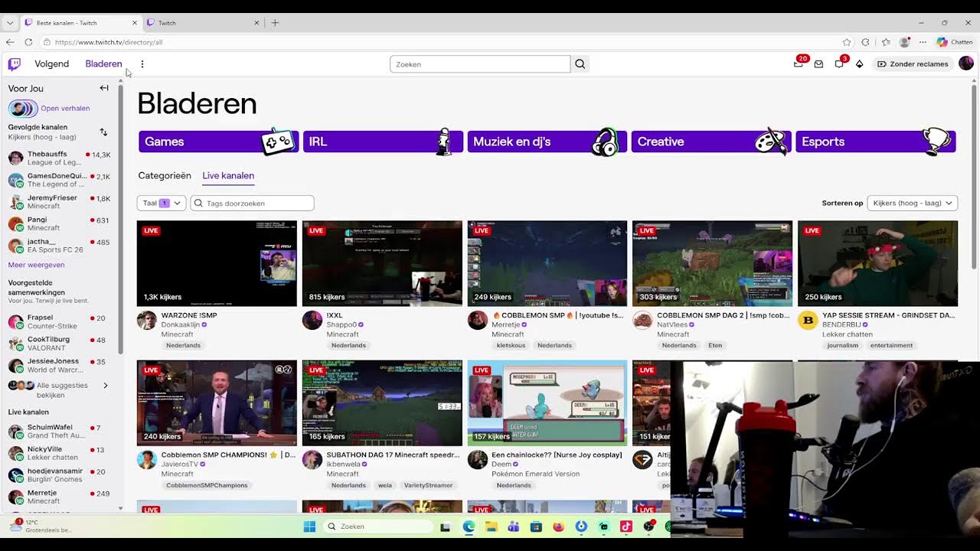The image size is (980, 551).
Task: Collapse the Voor Jou sidebar
Action: point(104,88)
